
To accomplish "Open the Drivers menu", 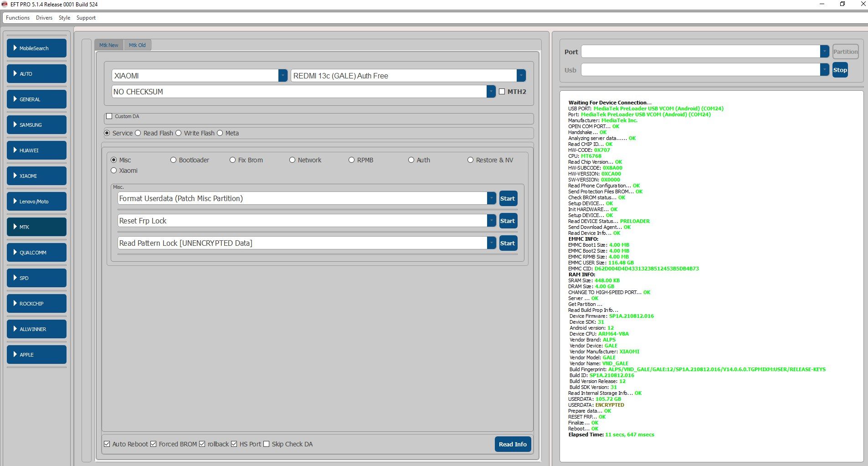I will point(44,18).
